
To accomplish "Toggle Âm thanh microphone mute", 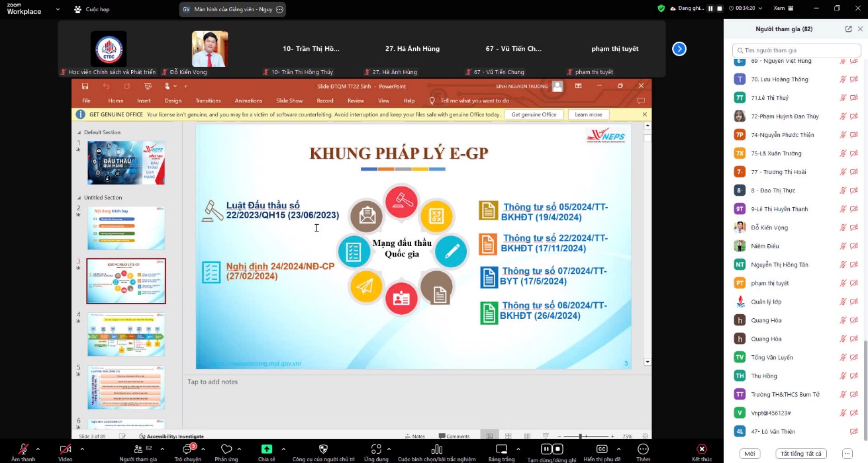I will (23, 449).
